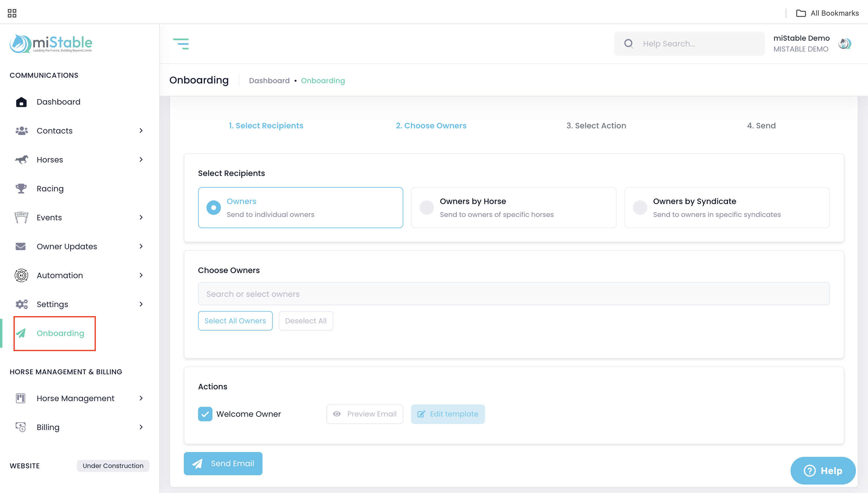Select Owners by Horse radio option
Screen dimensions: 868x493
(x=426, y=208)
